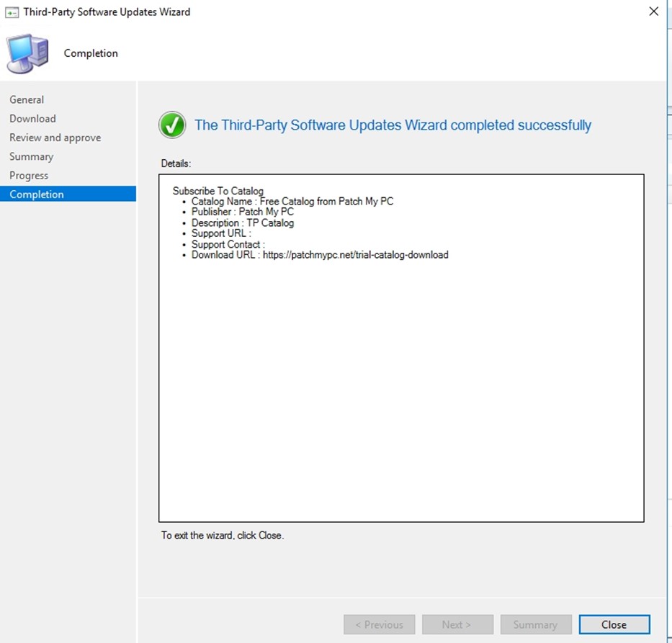Click the 'To exit the wizard' instruction text
The width and height of the screenshot is (672, 643).
pos(223,536)
